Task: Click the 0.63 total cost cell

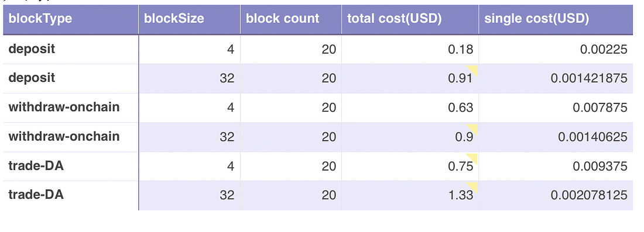Action: click(x=410, y=108)
